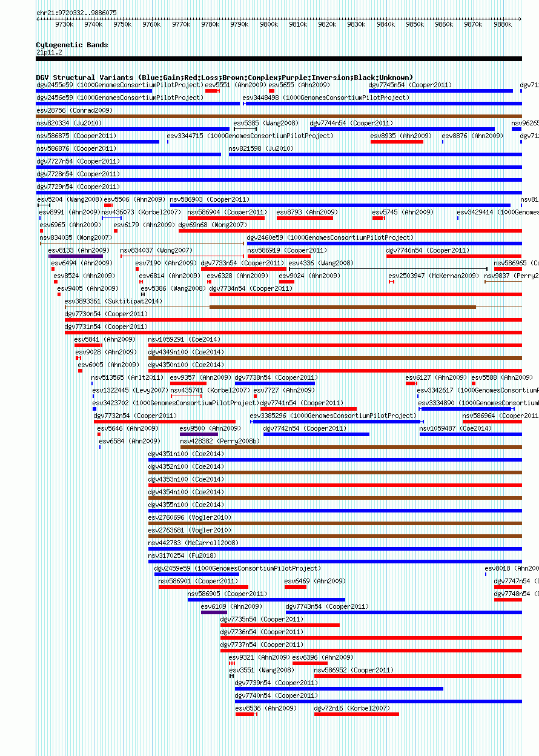Click the esv6584 (Ahn2009) label
This screenshot has width=539, height=756.
pos(130,441)
